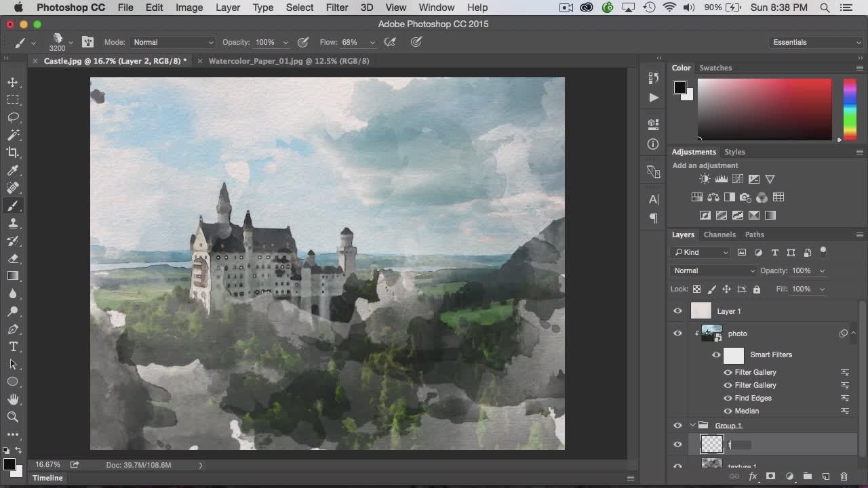Switch to the Styles tab

734,152
